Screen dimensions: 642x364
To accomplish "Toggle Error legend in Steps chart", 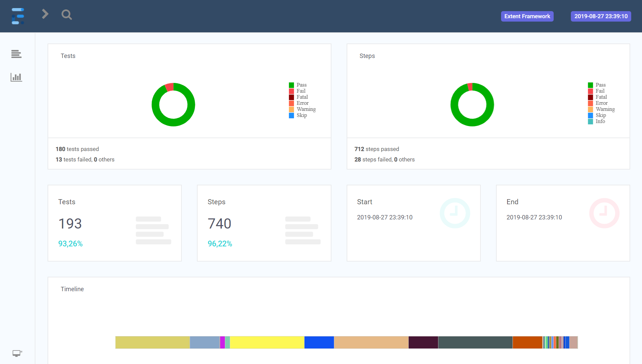I will pos(598,103).
